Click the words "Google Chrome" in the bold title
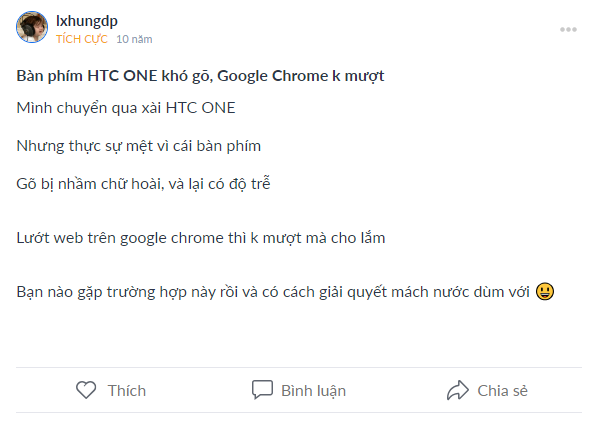Screen dimensions: 604x425 (272, 76)
